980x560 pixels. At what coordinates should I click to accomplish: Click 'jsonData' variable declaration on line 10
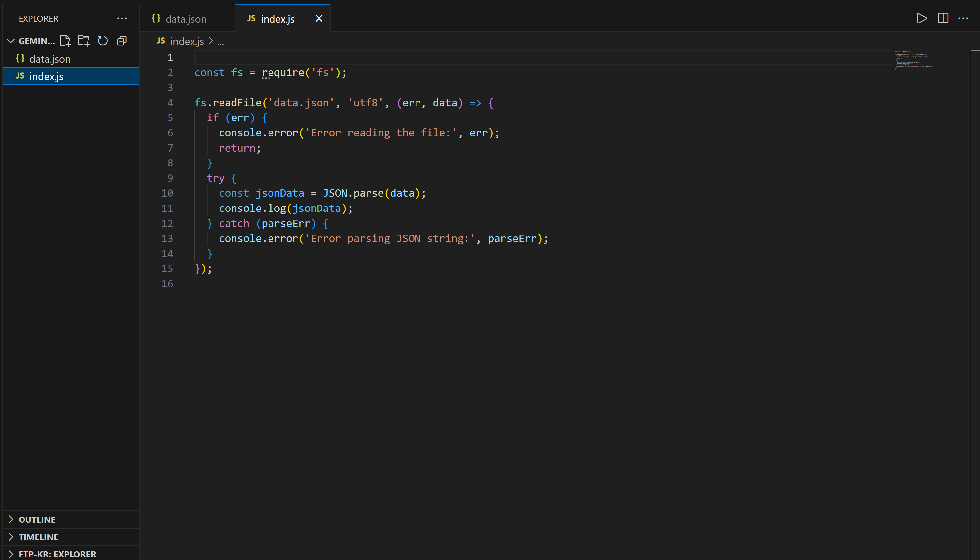click(280, 193)
